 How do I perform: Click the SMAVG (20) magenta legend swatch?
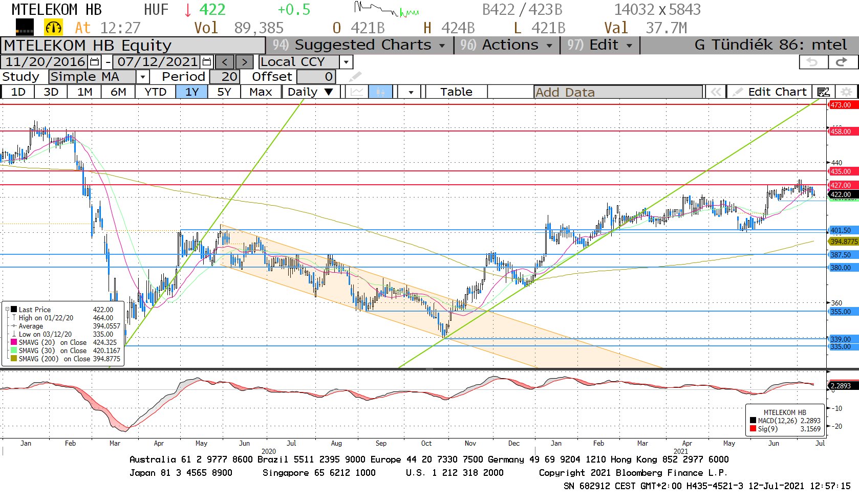point(14,342)
